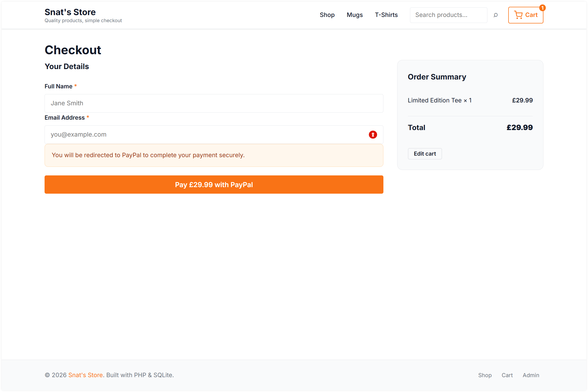Image resolution: width=588 pixels, height=392 pixels.
Task: Open Cart from the footer links
Action: [x=507, y=375]
